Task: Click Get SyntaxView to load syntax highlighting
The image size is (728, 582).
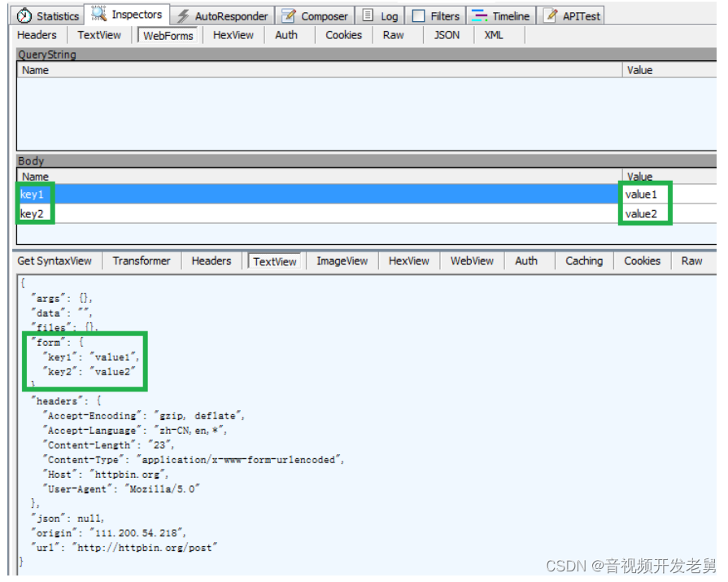Action: pos(54,260)
